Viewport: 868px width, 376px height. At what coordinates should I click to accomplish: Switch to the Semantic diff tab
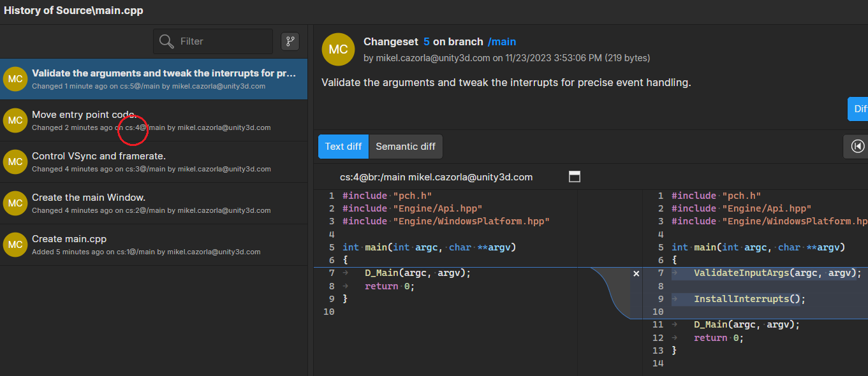pos(406,147)
